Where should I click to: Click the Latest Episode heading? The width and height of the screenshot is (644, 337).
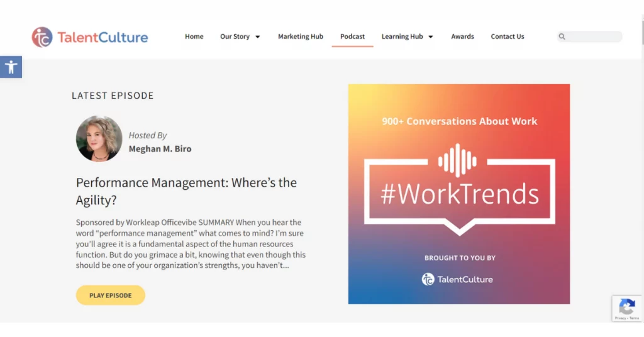click(113, 96)
